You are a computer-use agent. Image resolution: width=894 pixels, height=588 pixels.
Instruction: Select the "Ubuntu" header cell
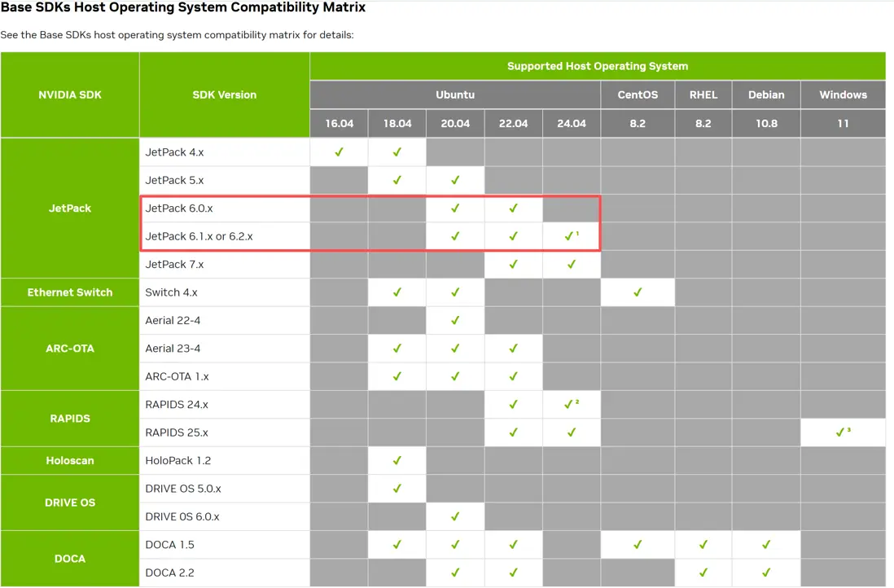(x=455, y=94)
